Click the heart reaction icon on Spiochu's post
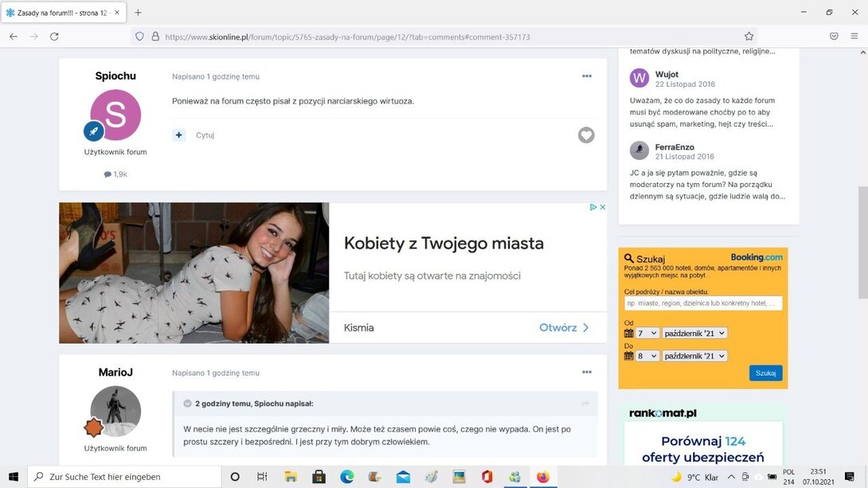868x488 pixels. pos(586,135)
